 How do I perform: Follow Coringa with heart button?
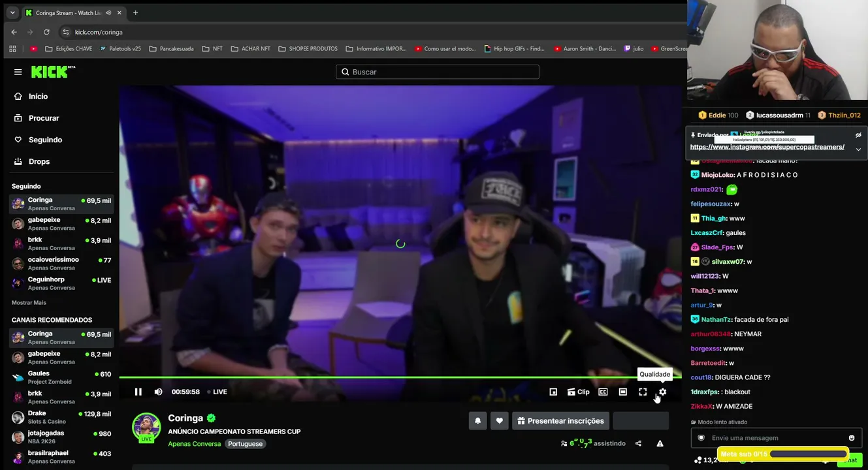[500, 421]
